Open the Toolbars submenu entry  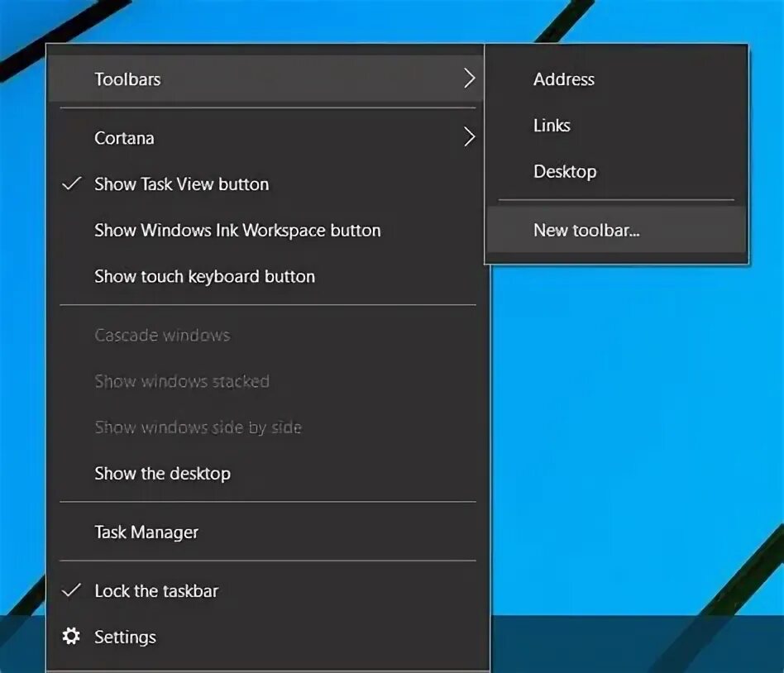click(265, 79)
